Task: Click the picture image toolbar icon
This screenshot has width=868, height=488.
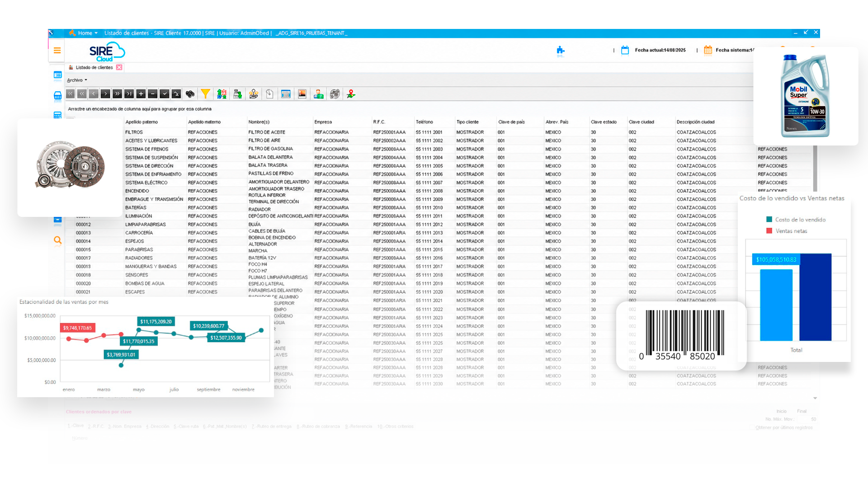Action: [x=302, y=94]
